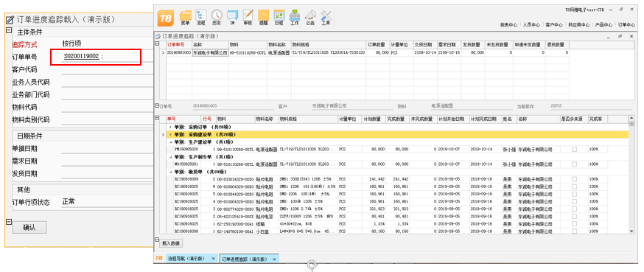Open 客户中心 menu
Viewport: 644px width, 272px height.
[554, 25]
